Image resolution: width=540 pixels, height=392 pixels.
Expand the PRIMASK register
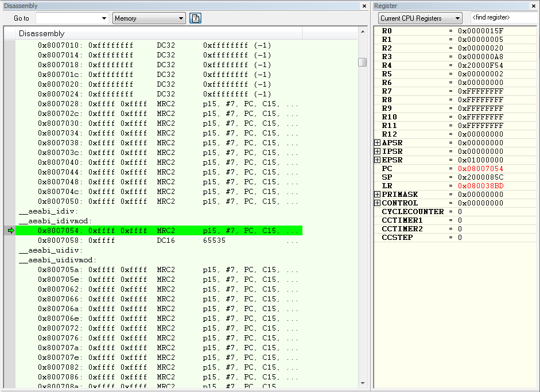378,194
